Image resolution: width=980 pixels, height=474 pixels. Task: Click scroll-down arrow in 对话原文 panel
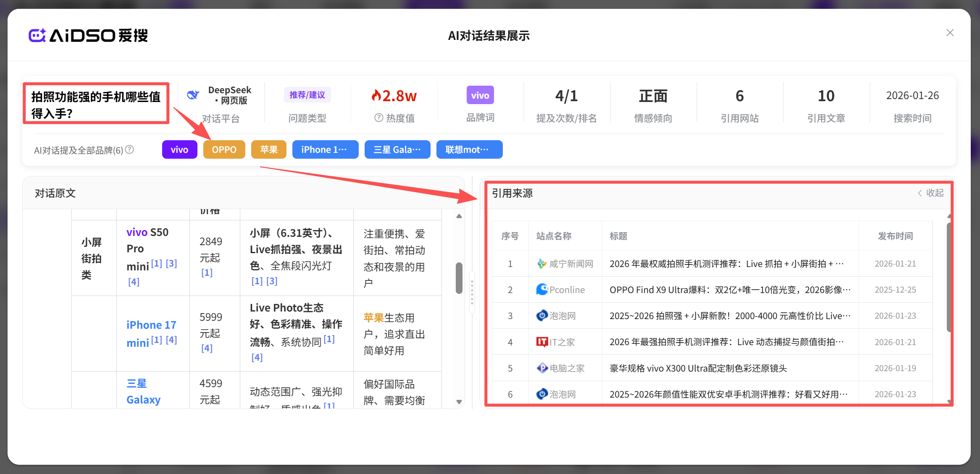click(459, 402)
